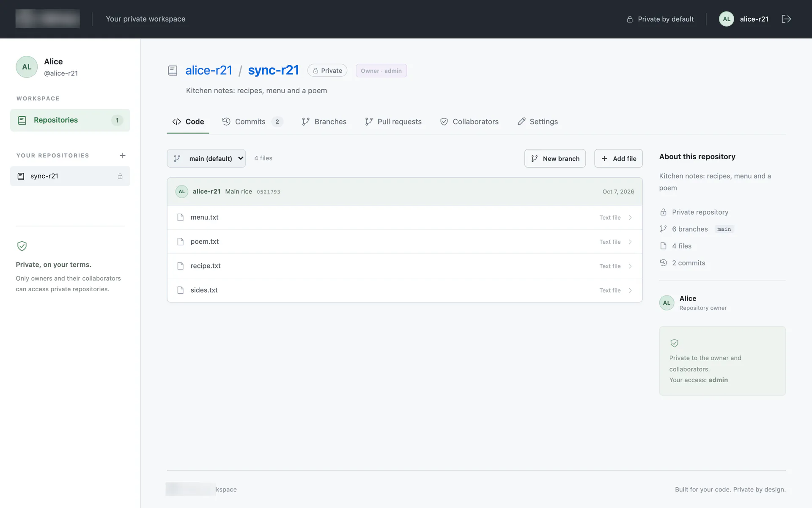Click the AL avatar in the latest commit row
This screenshot has height=508, width=812.
(x=182, y=191)
